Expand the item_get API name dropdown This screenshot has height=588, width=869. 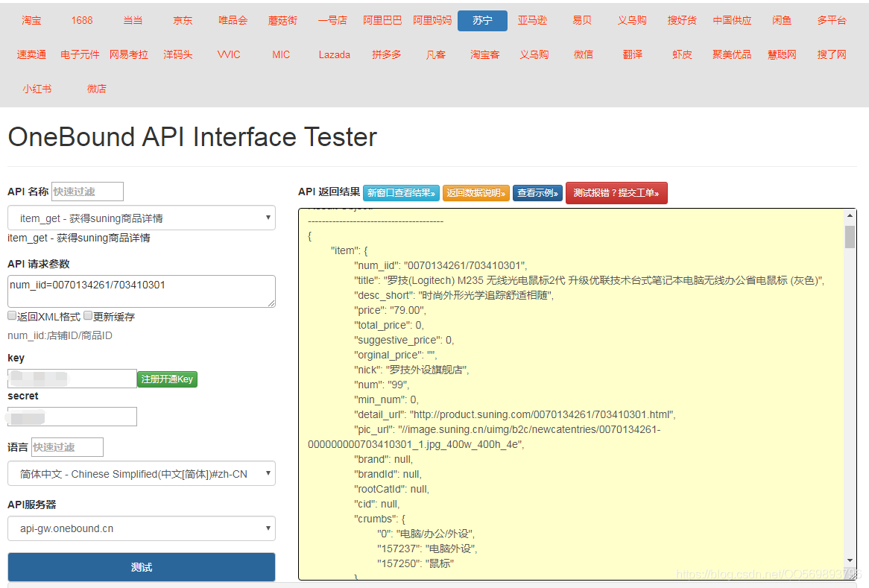pos(142,218)
